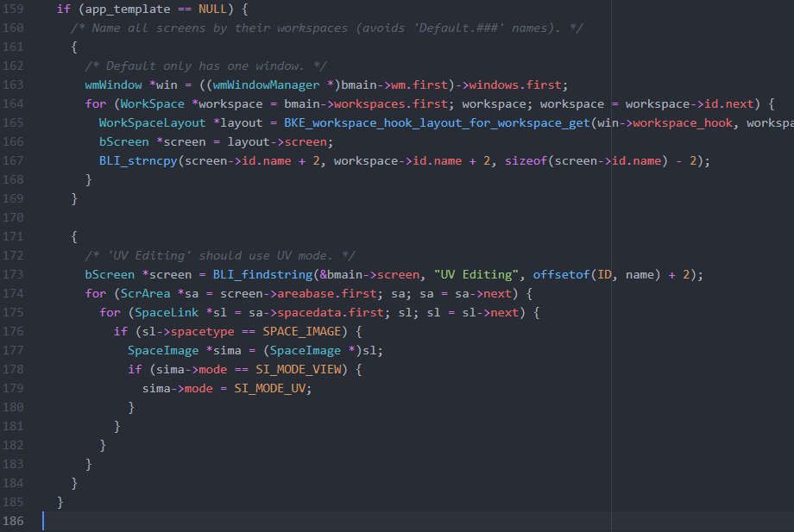The height and width of the screenshot is (532, 794).
Task: Click workspace_hook on line 165
Action: click(683, 123)
